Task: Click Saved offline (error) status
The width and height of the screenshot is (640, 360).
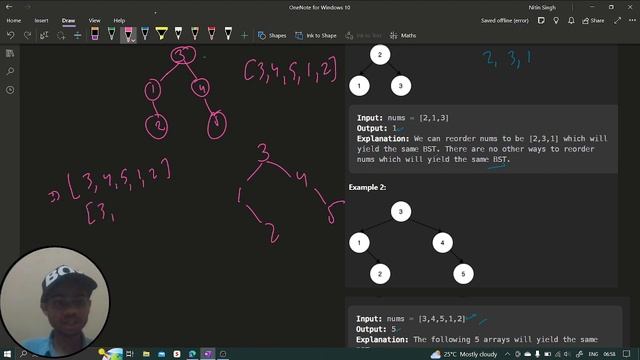Action: click(504, 20)
